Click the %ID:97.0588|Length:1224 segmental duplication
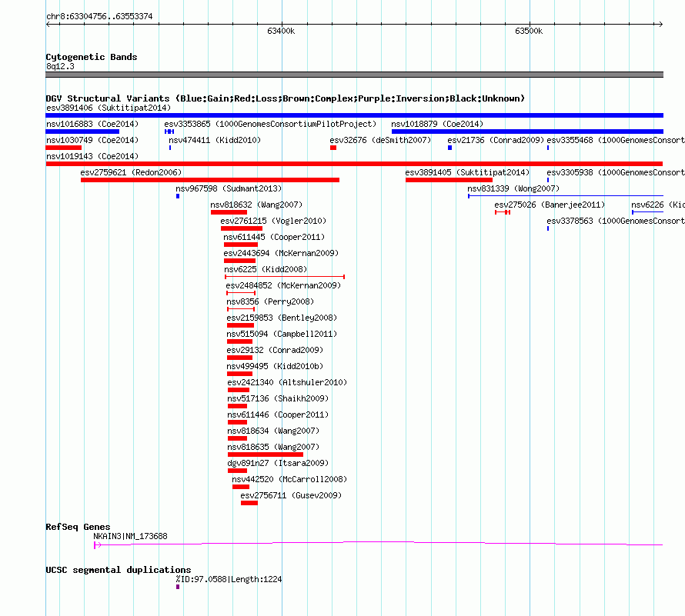 [229, 579]
